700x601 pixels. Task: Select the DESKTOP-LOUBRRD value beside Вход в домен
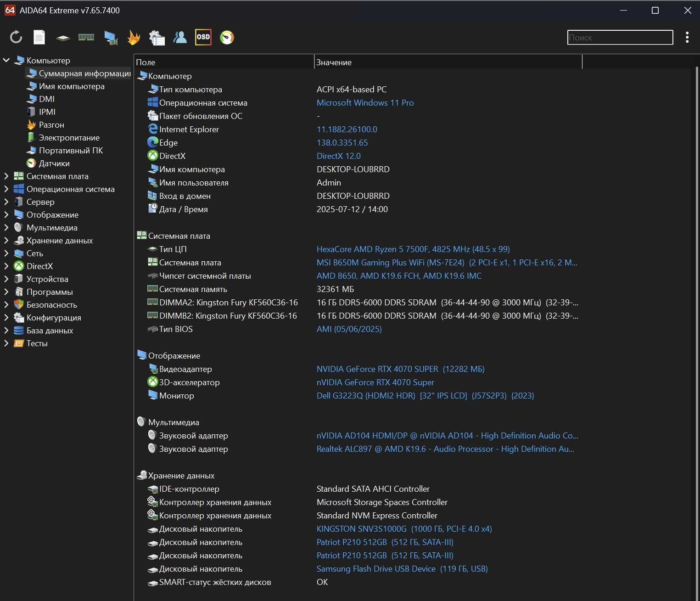click(353, 196)
